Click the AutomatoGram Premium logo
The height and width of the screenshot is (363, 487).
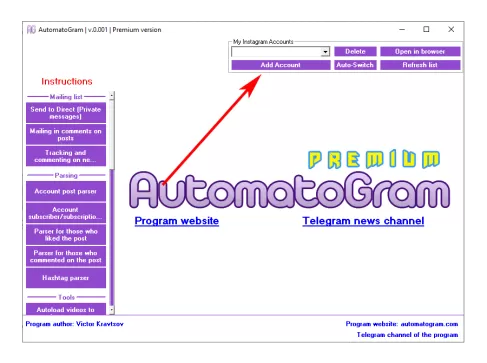(x=289, y=180)
